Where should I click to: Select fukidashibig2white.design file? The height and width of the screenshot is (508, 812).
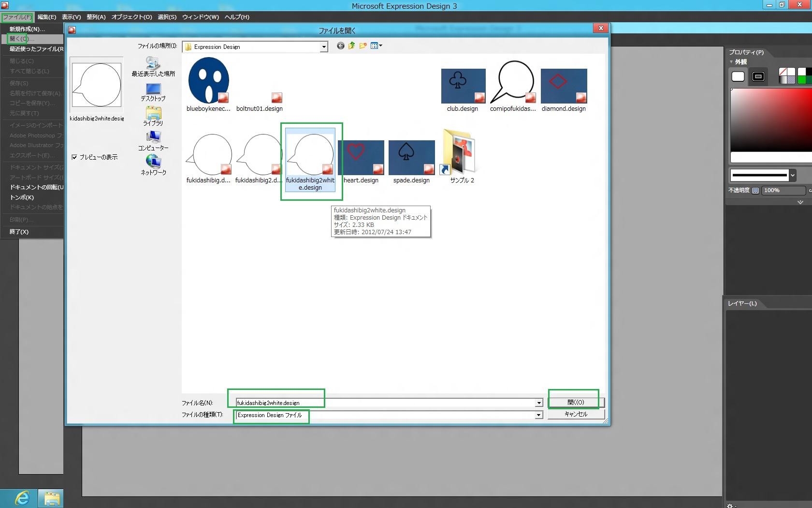[310, 160]
